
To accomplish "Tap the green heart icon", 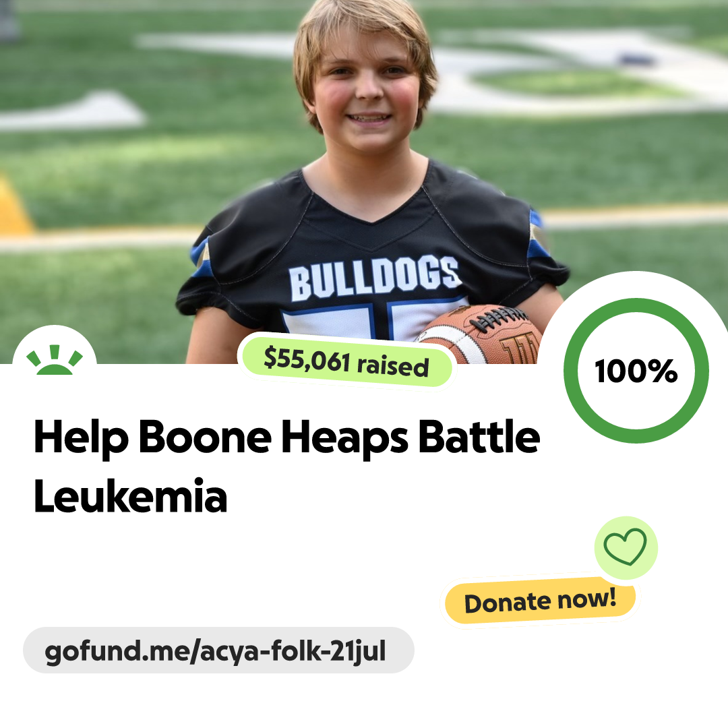I will (625, 547).
